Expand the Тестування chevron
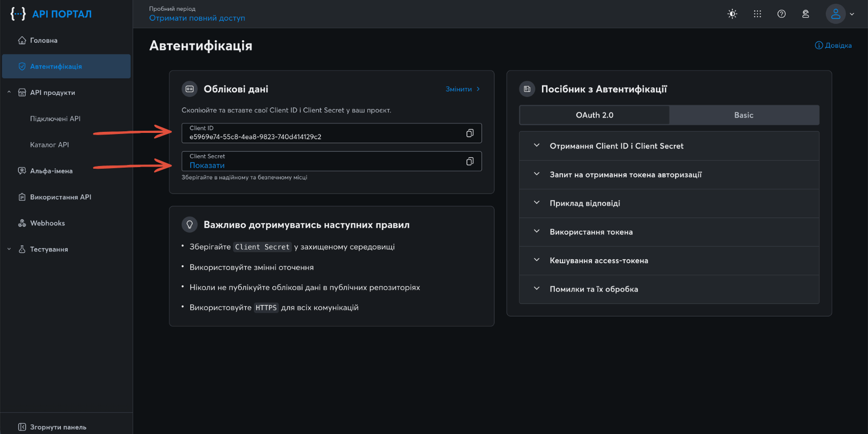868x434 pixels. point(9,249)
